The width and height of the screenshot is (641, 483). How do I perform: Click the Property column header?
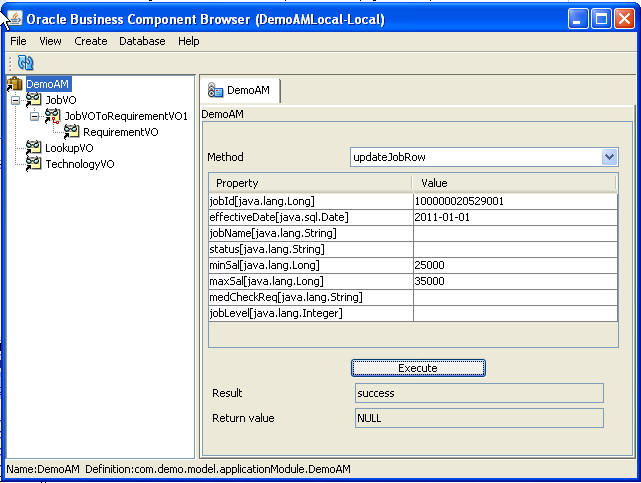pos(310,183)
